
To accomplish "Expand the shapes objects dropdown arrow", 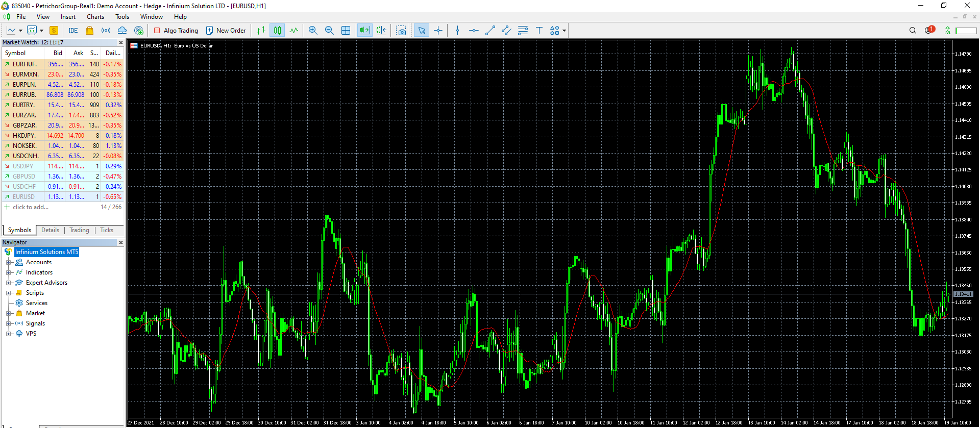I will coord(564,31).
